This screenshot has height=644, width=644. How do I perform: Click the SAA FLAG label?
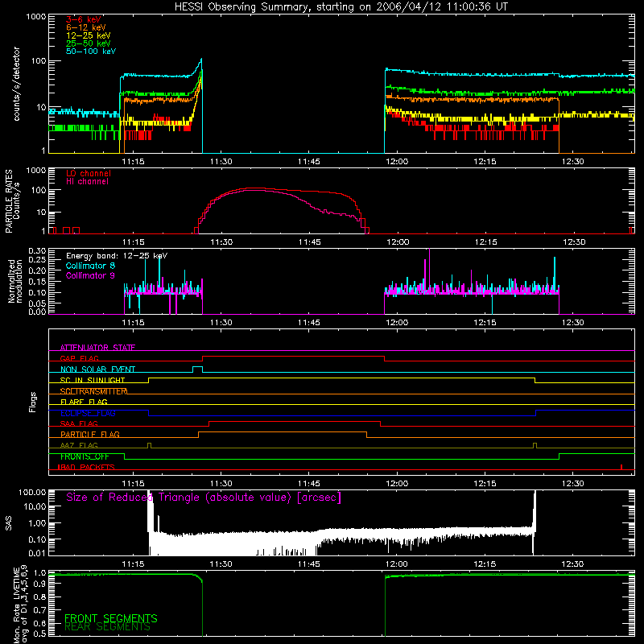point(79,423)
